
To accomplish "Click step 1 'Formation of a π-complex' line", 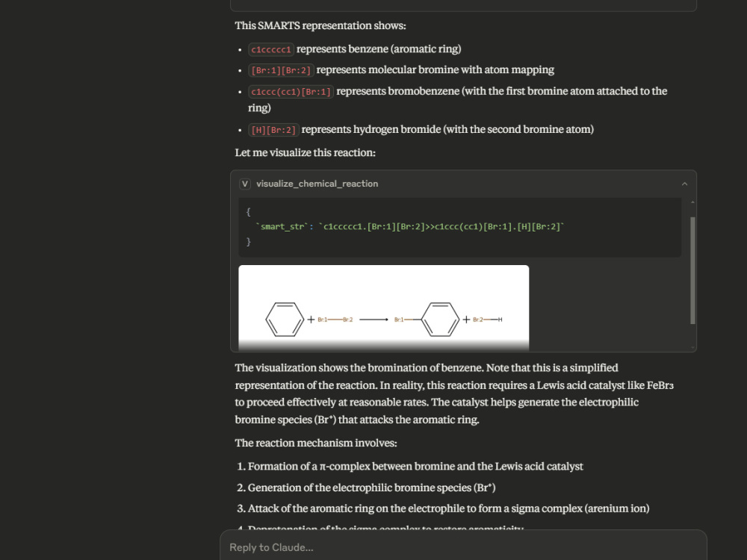I will (x=415, y=466).
